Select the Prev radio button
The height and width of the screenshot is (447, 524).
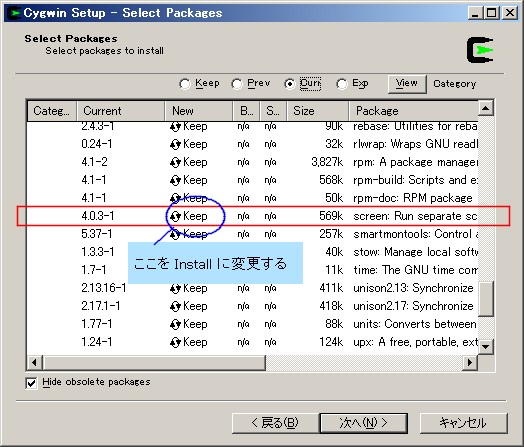pos(237,84)
